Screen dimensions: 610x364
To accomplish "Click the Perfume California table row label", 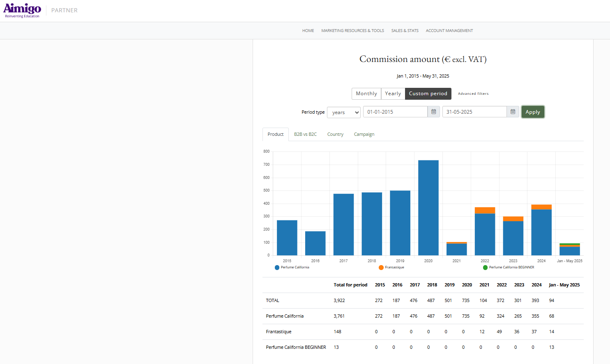I will 285,316.
